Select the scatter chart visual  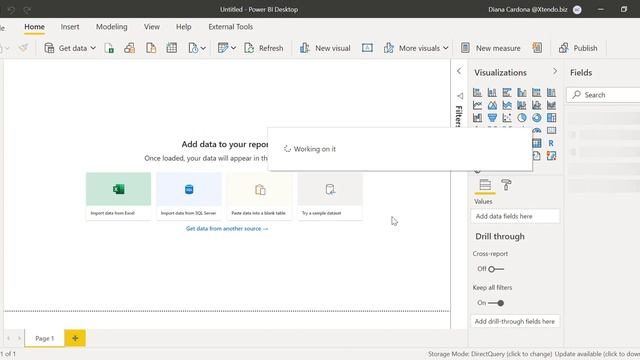507,118
